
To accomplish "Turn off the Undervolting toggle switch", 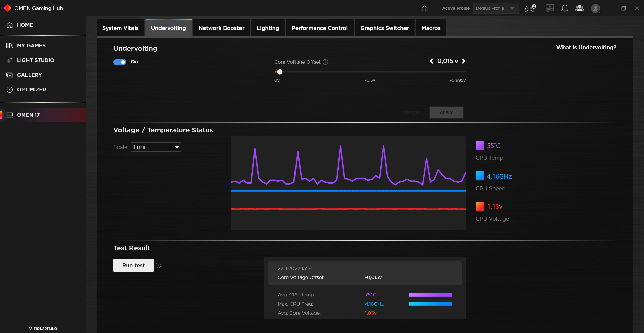I will (120, 62).
